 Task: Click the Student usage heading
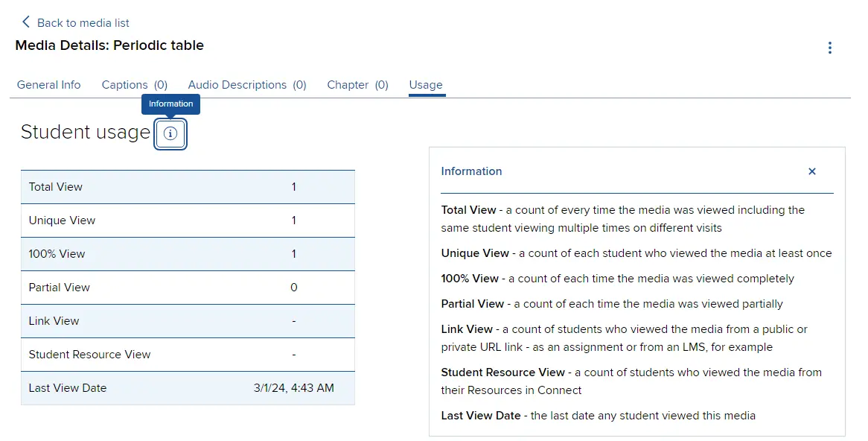(x=86, y=132)
